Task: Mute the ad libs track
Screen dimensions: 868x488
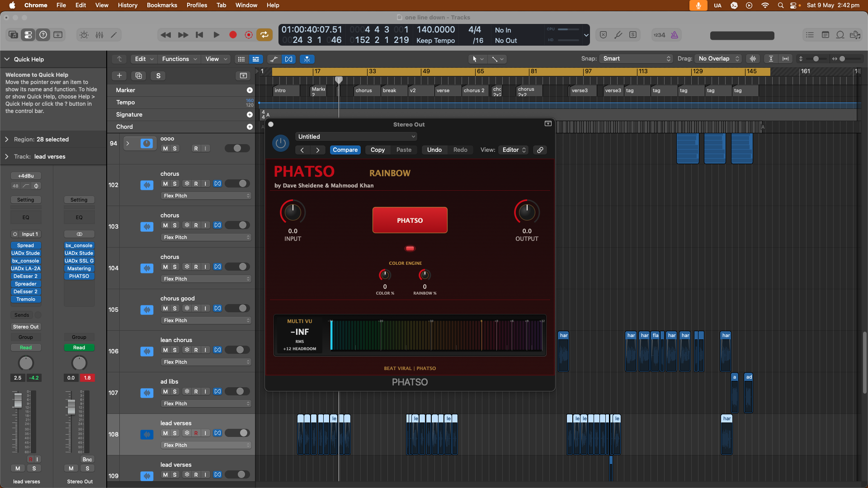Action: click(x=165, y=392)
